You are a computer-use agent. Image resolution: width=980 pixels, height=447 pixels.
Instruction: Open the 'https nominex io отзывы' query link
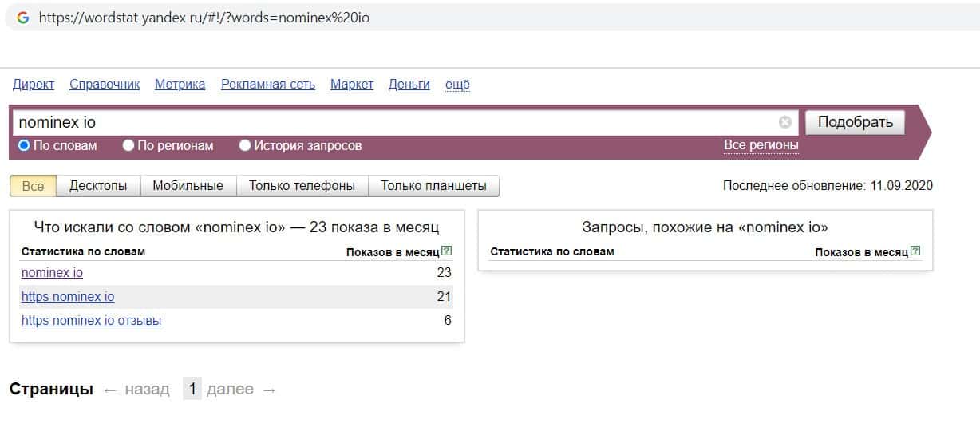coord(91,321)
